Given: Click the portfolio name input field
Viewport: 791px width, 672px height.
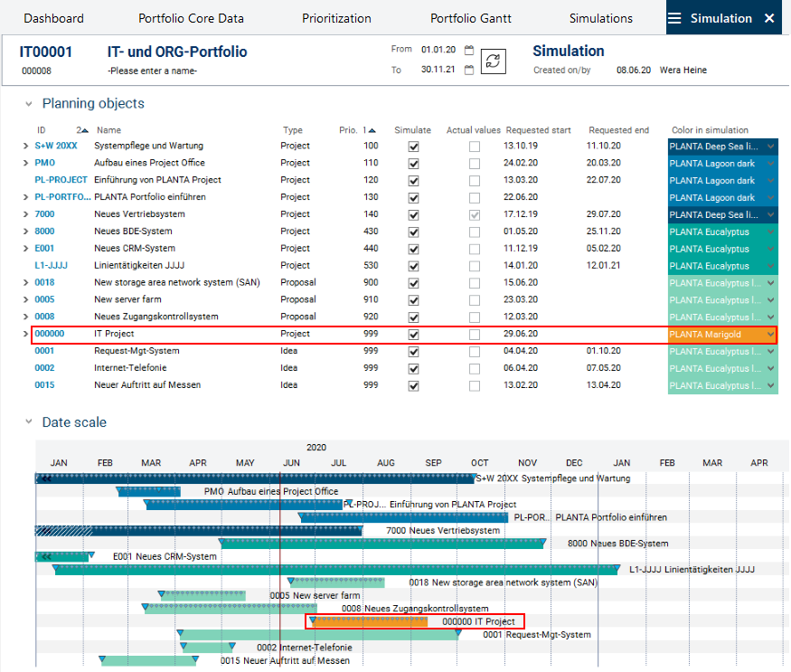Looking at the screenshot, I should (152, 71).
